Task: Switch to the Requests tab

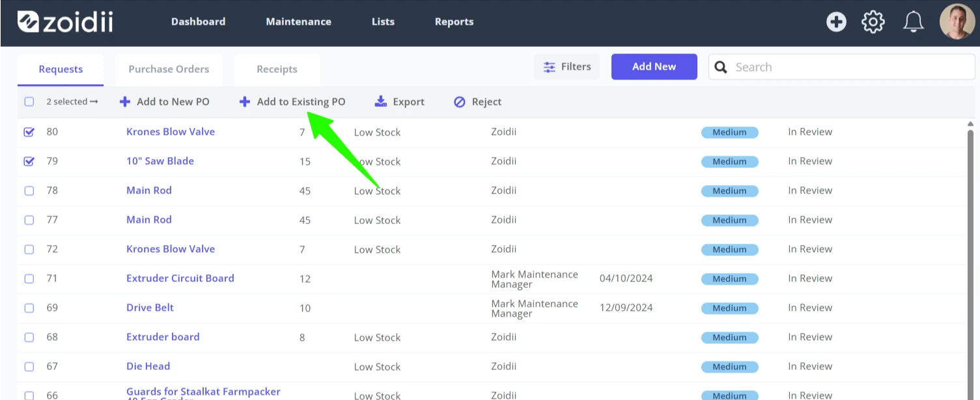Action: [x=61, y=70]
